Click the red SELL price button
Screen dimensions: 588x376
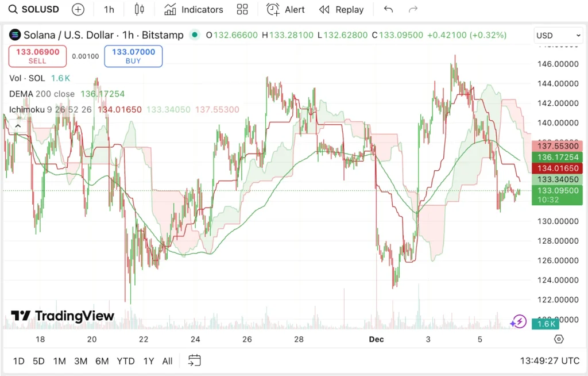click(37, 56)
